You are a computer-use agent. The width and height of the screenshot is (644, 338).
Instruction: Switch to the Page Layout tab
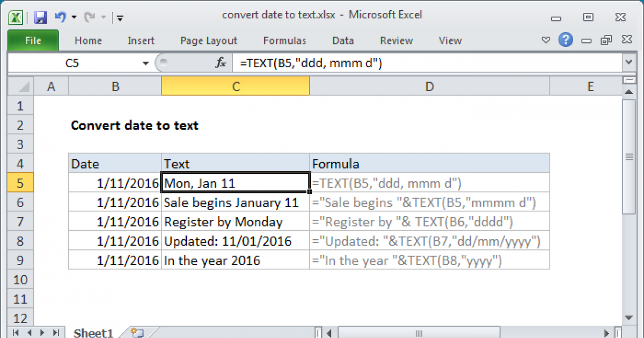[x=209, y=41]
